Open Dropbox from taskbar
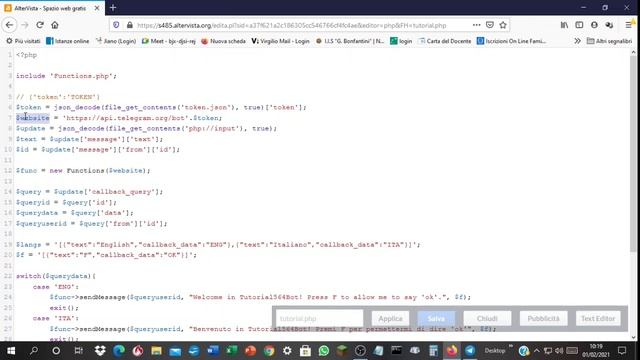The width and height of the screenshot is (640, 360). 100,351
